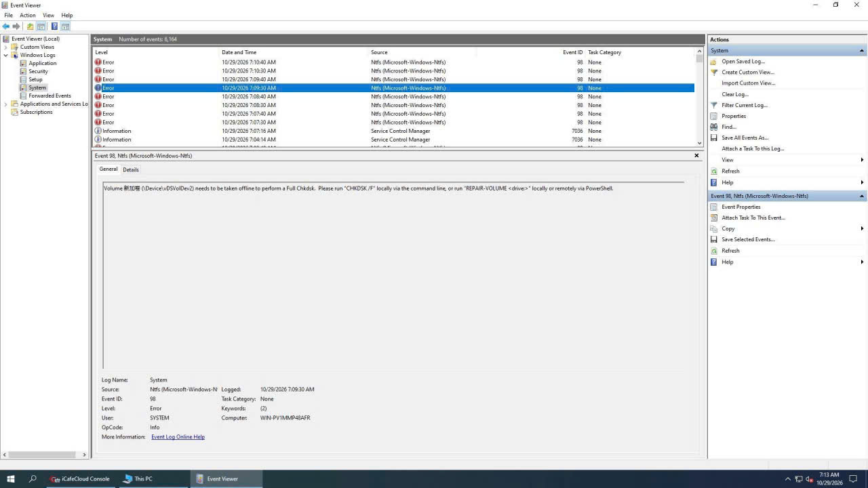Screen dimensions: 868x488
Task: Expand Applications and Services Logs node
Action: [x=6, y=104]
